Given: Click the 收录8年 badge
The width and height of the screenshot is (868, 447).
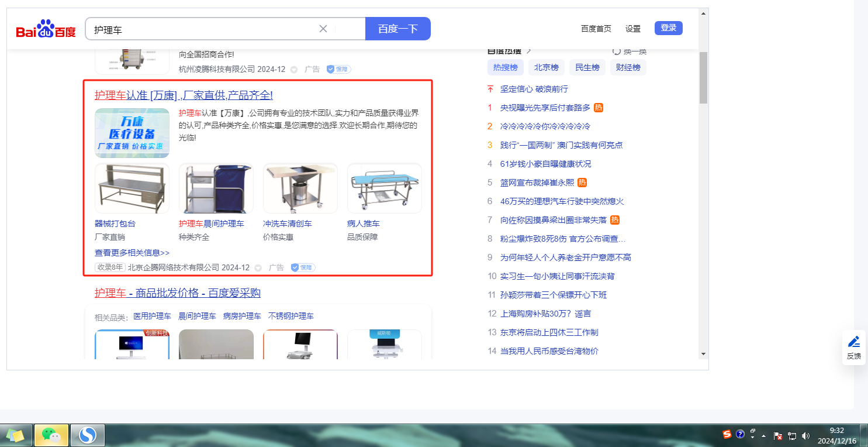Looking at the screenshot, I should (x=110, y=267).
